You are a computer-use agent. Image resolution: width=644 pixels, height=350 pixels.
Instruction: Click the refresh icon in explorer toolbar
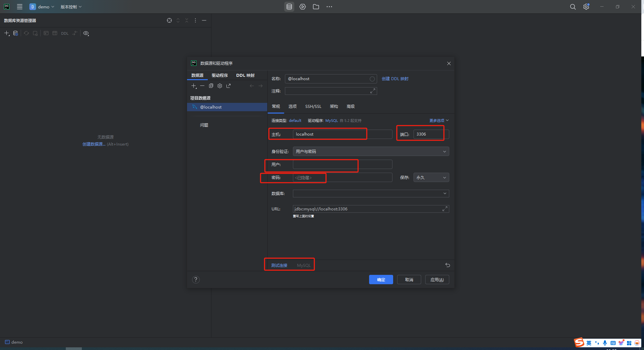pos(26,33)
